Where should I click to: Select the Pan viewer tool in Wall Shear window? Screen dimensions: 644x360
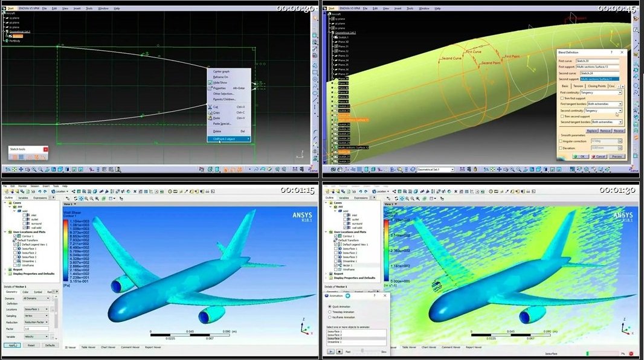pyautogui.click(x=81, y=199)
